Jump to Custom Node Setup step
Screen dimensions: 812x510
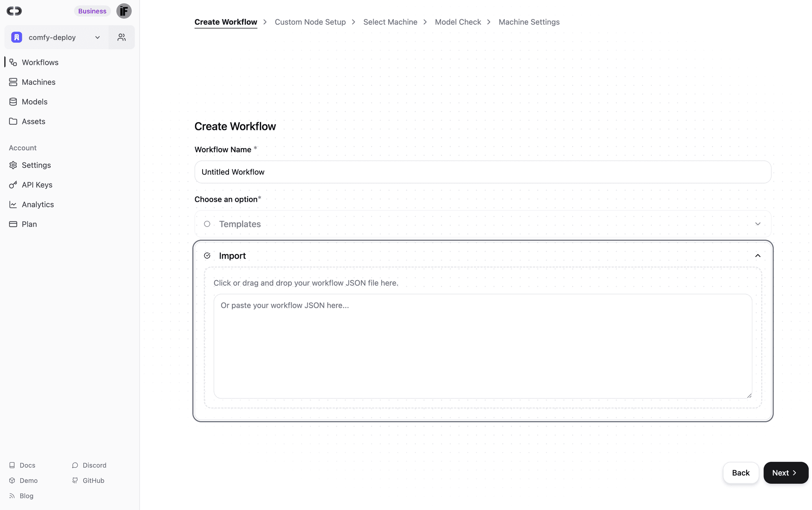(310, 22)
